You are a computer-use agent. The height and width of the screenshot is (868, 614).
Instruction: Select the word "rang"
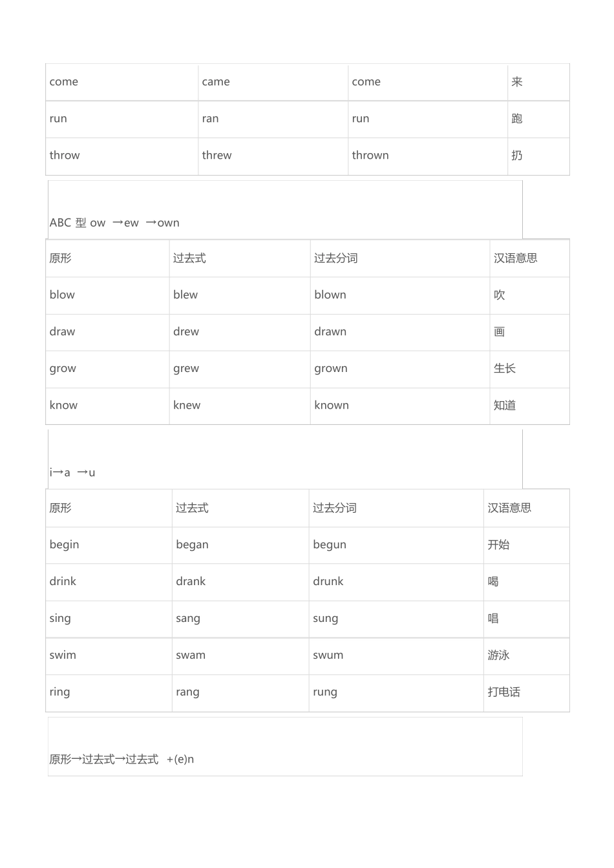click(x=187, y=692)
